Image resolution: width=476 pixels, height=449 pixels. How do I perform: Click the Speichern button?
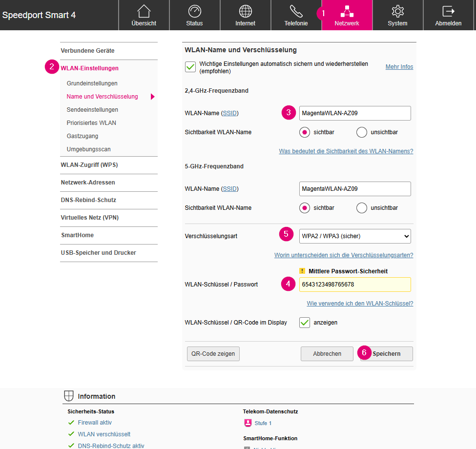tap(387, 354)
